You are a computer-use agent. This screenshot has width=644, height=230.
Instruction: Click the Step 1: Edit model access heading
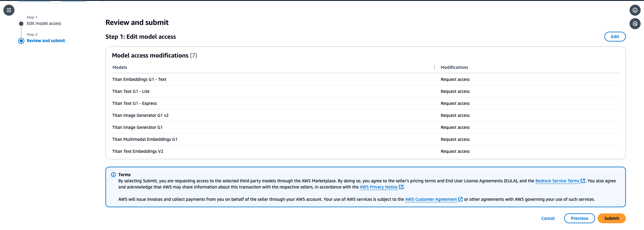coord(140,37)
